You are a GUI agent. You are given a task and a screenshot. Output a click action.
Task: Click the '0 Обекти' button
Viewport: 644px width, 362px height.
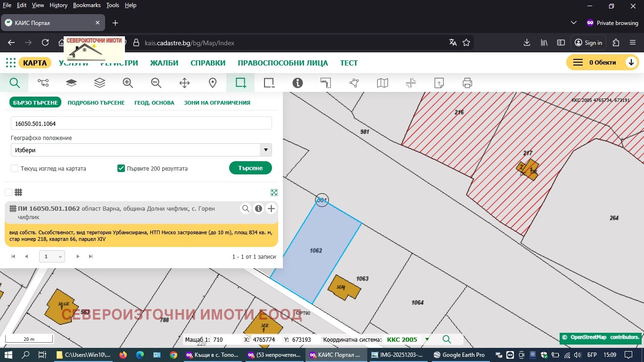(602, 63)
